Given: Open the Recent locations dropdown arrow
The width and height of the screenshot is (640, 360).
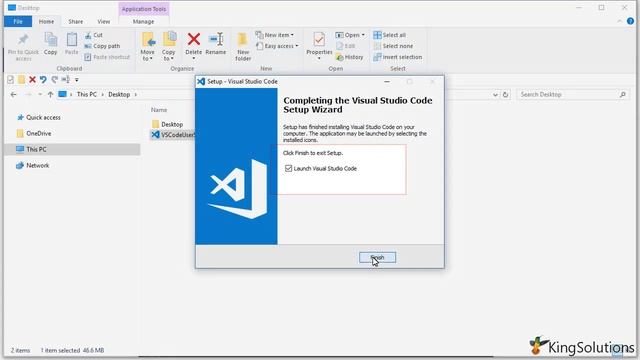Looking at the screenshot, I should (x=40, y=95).
